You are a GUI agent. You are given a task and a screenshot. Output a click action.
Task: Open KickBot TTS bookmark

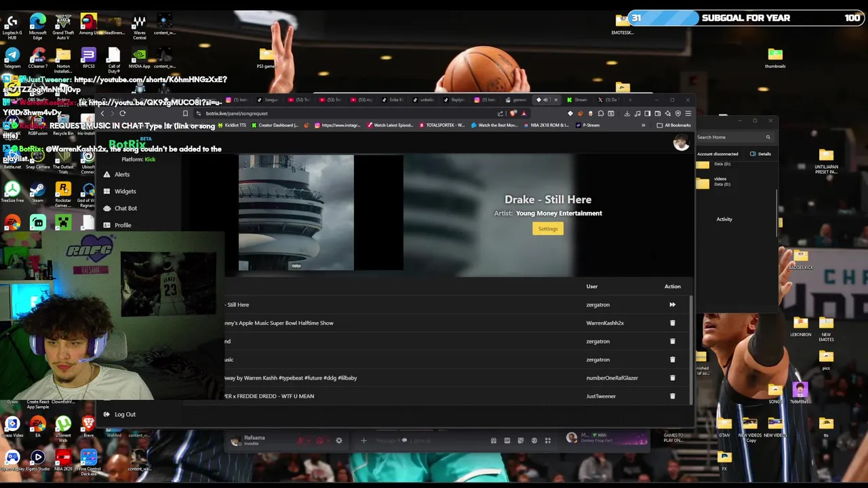point(232,125)
